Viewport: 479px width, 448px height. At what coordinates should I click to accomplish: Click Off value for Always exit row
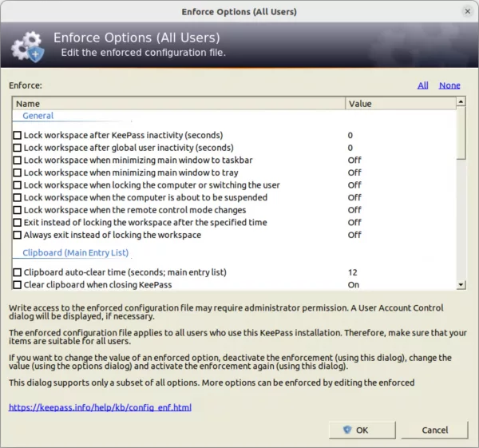(x=354, y=235)
